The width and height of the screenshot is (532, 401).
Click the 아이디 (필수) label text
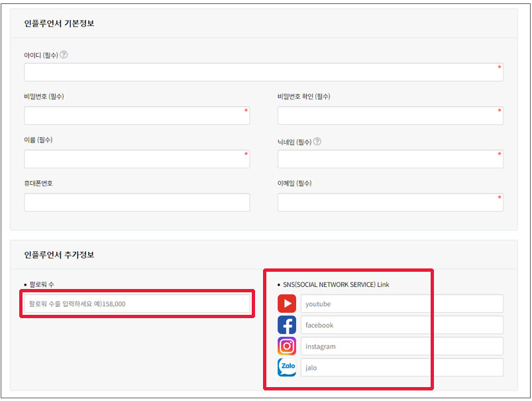(x=41, y=55)
